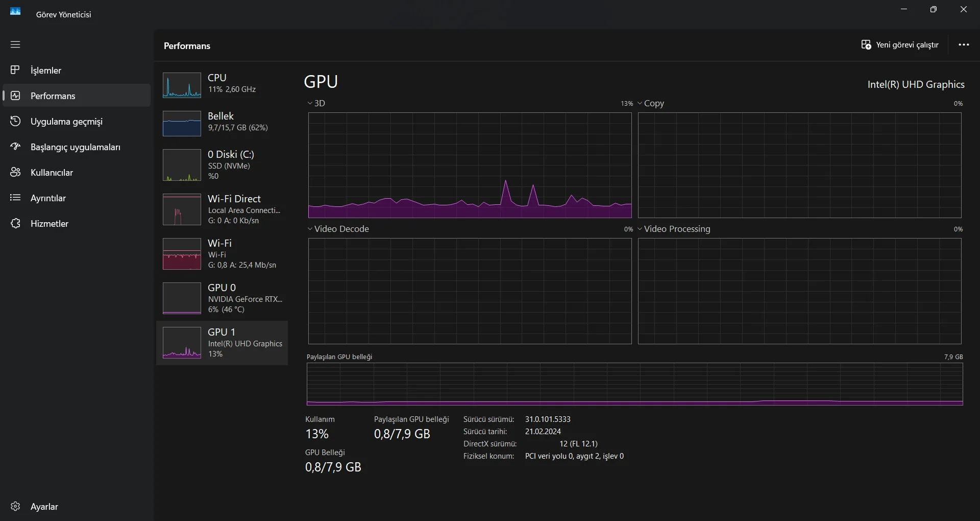Viewport: 980px width, 521px height.
Task: Click the Paylaşılan GPU belleği usage graph
Action: [634, 384]
